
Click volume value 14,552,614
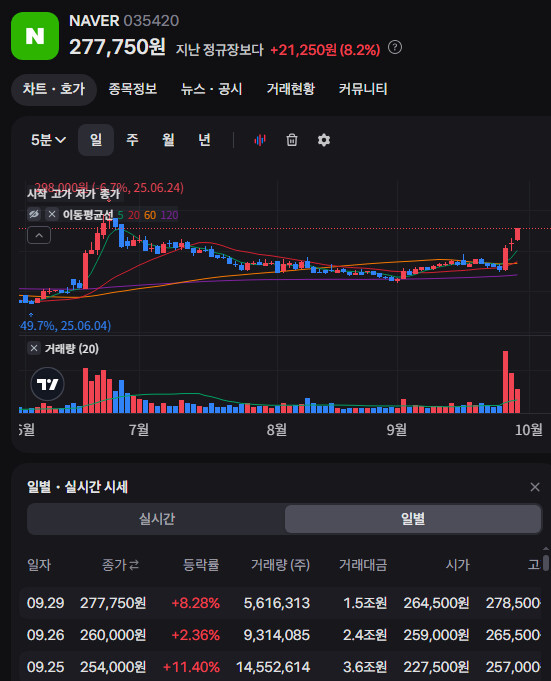click(x=273, y=667)
